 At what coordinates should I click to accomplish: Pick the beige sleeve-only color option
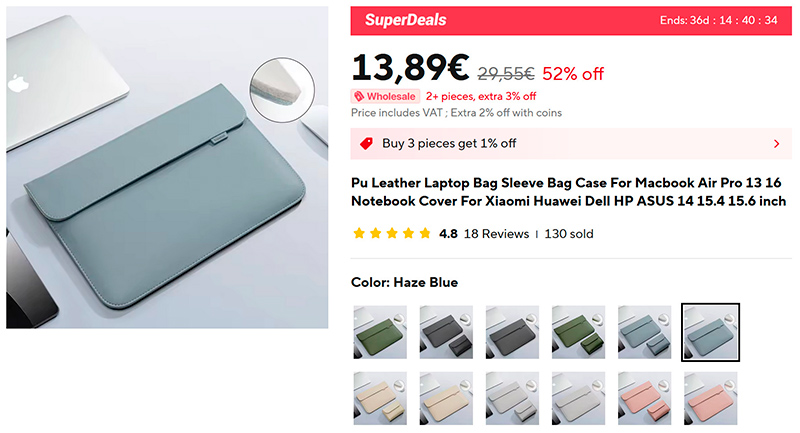click(446, 398)
